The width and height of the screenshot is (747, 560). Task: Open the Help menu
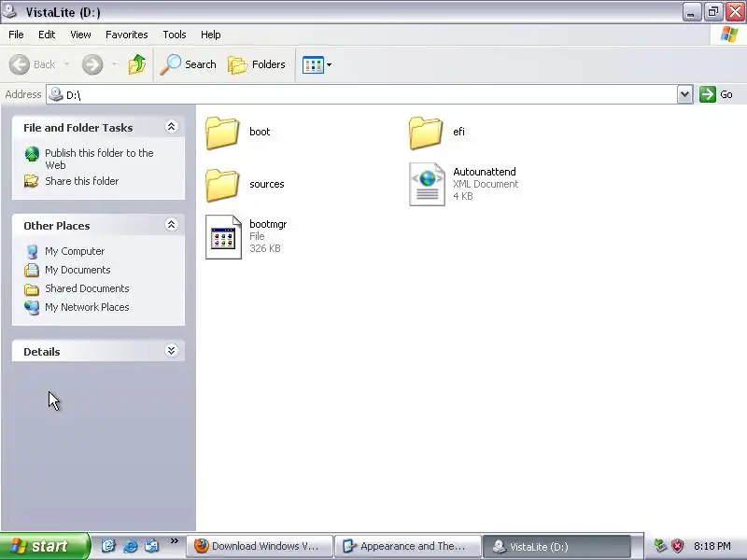[x=211, y=35]
